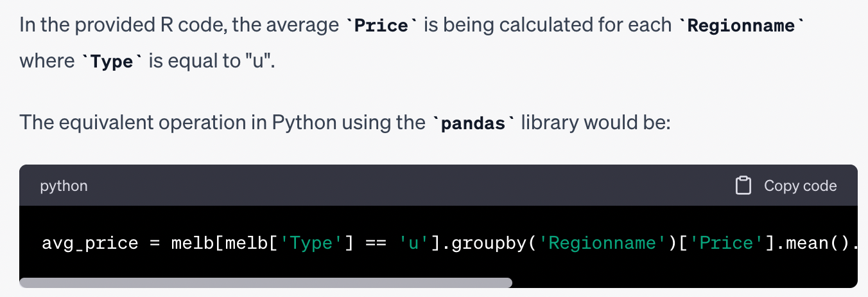
Task: Click the clipboard icon in code header
Action: tap(743, 186)
